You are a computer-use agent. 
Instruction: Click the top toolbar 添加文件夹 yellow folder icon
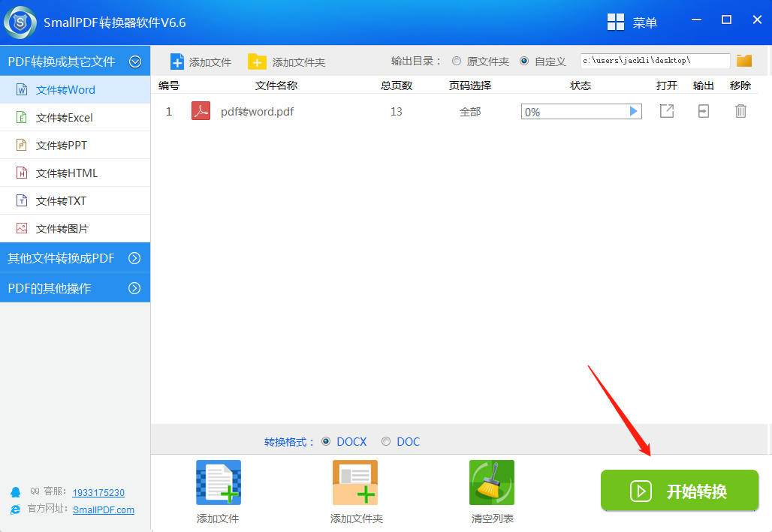click(257, 62)
